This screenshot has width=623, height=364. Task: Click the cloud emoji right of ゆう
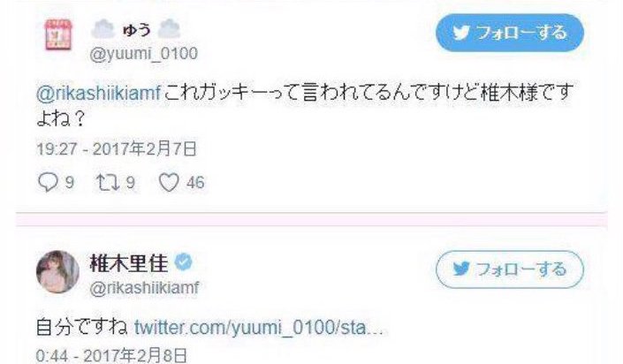[x=169, y=29]
